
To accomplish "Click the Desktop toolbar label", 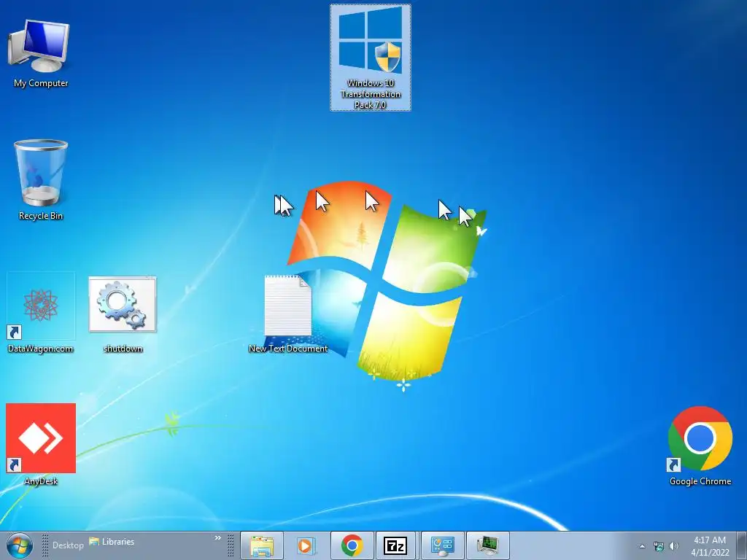I will click(68, 545).
